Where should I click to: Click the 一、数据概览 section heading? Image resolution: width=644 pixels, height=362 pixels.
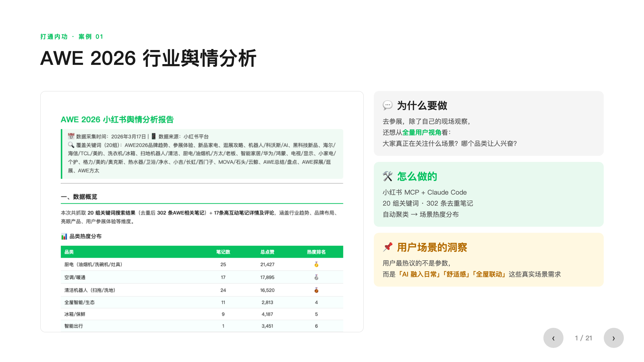coord(79,197)
